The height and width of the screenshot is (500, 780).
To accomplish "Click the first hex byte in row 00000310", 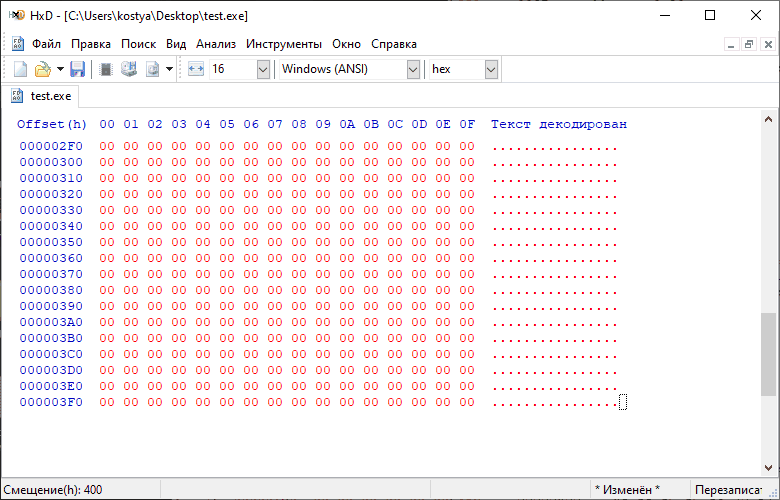I will pyautogui.click(x=107, y=178).
